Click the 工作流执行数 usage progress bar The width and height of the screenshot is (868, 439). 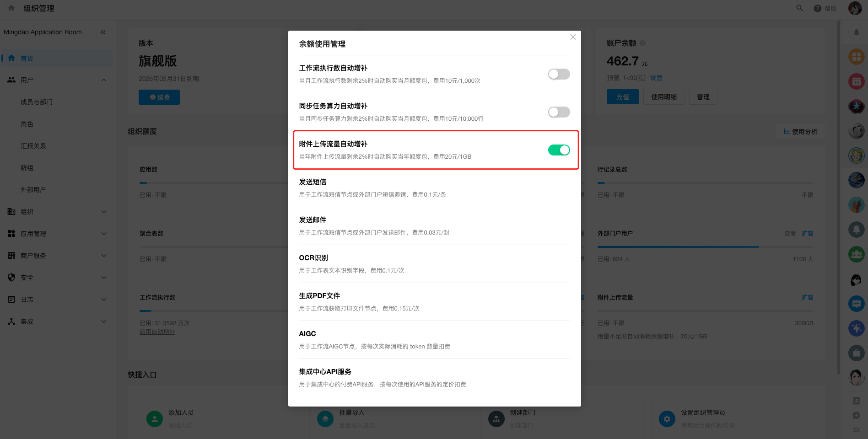pos(214,311)
